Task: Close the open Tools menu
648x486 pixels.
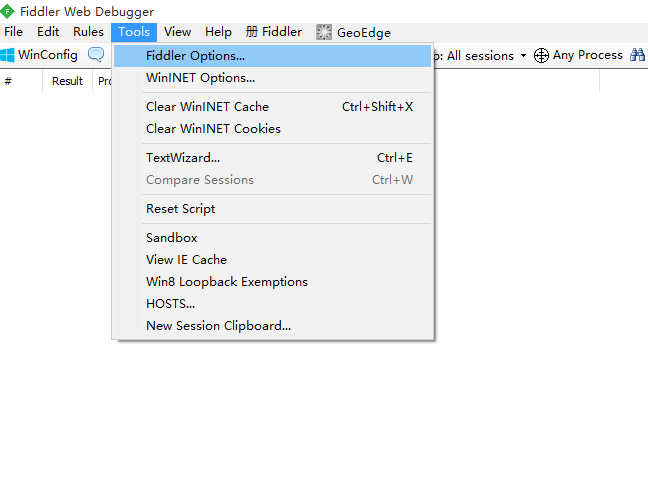Action: point(134,32)
